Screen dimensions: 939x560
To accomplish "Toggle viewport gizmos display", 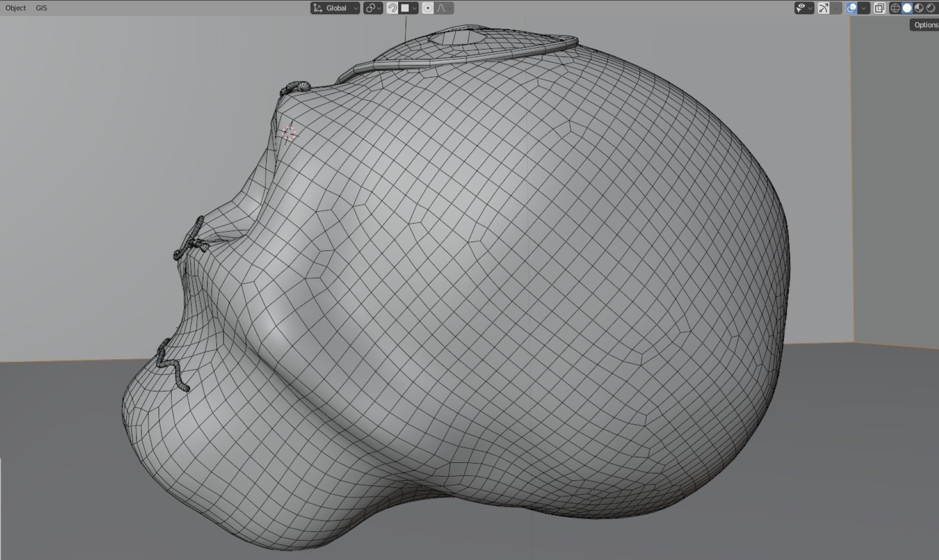I will (824, 8).
